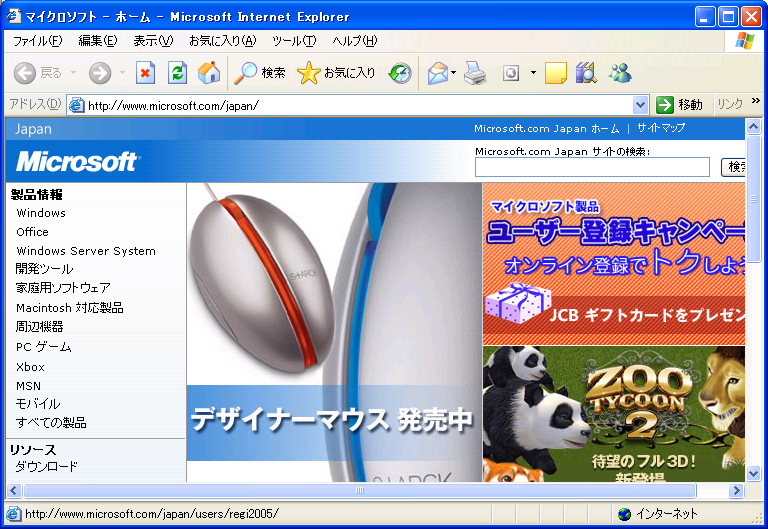
Task: Open 周辺機器 link
Action: click(x=40, y=327)
